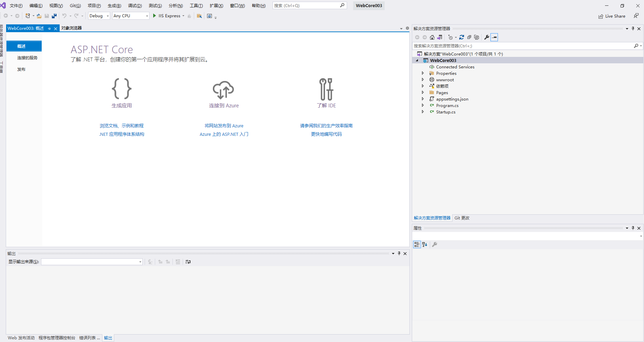644x342 pixels.
Task: Click the green Start debugging arrow
Action: 155,16
